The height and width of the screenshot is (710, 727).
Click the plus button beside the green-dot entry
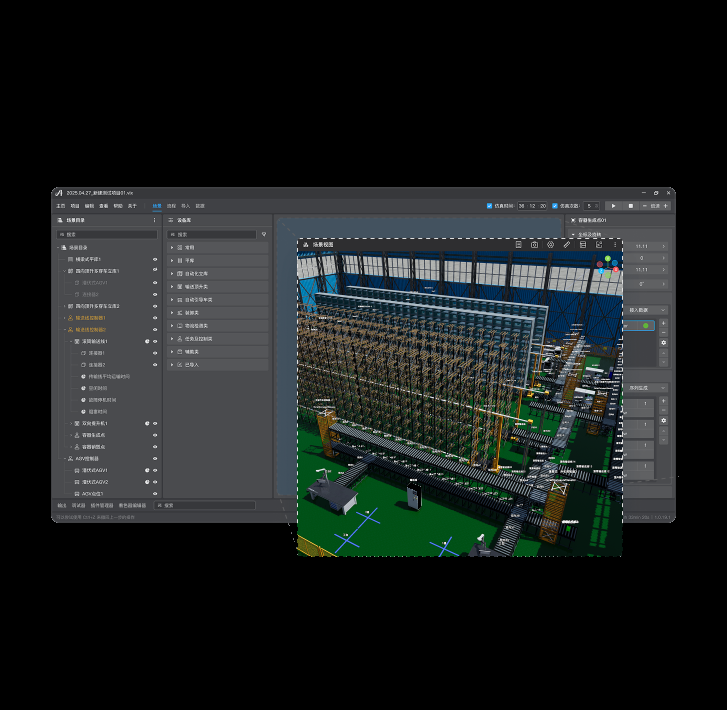point(663,323)
